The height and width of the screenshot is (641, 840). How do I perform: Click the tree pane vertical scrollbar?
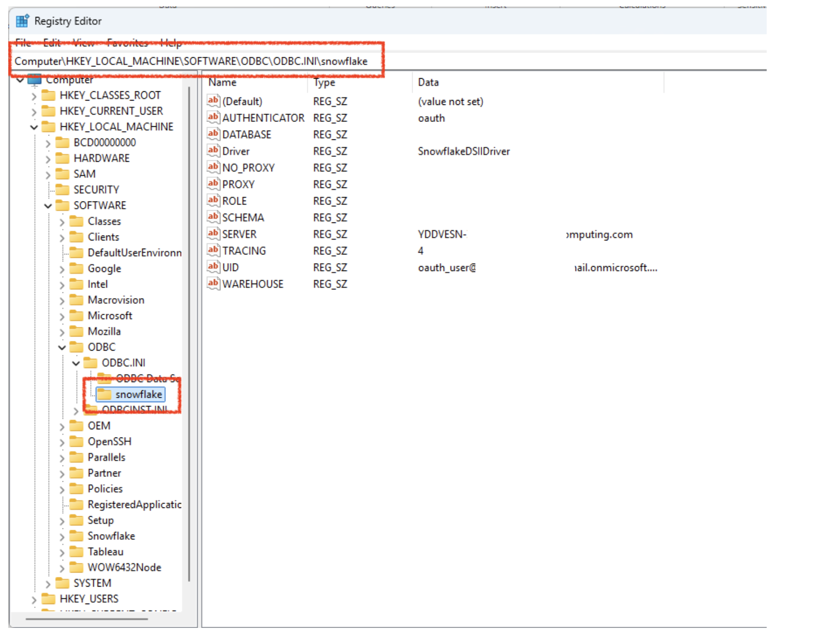[189, 334]
